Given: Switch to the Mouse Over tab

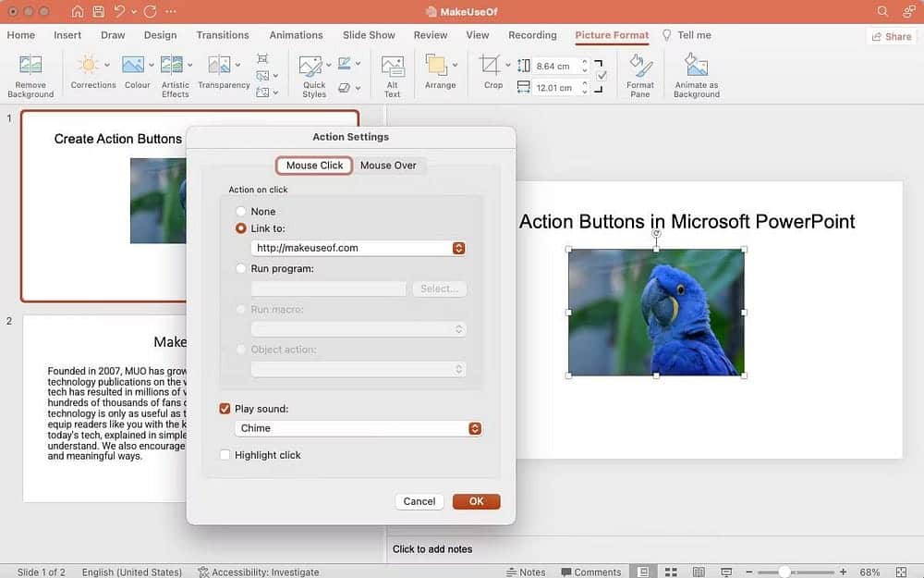Looking at the screenshot, I should (x=389, y=166).
